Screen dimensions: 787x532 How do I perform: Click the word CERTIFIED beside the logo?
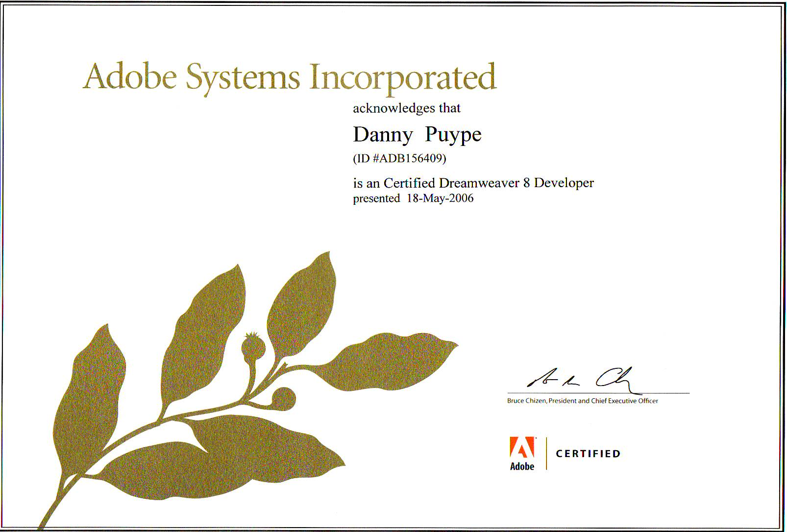(588, 454)
